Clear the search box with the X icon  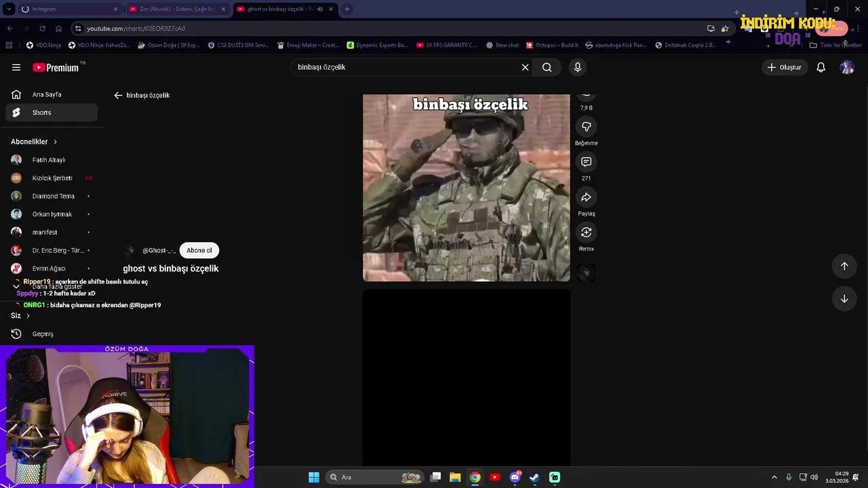(x=525, y=67)
